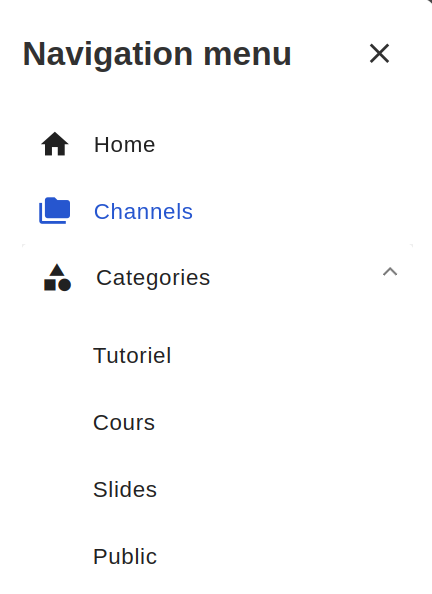Tap the black Home glyph

(55, 144)
